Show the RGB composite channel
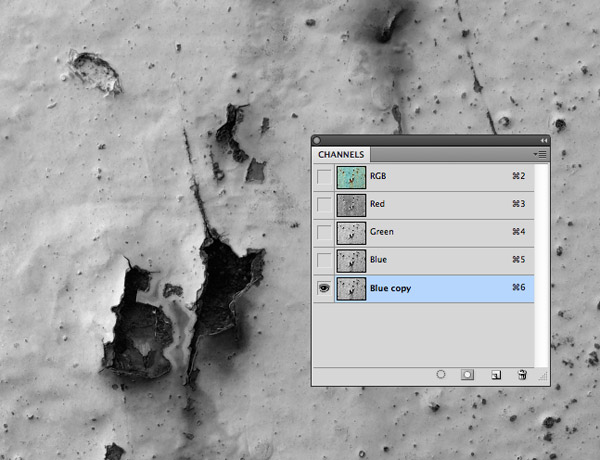The height and width of the screenshot is (460, 600). coord(323,177)
